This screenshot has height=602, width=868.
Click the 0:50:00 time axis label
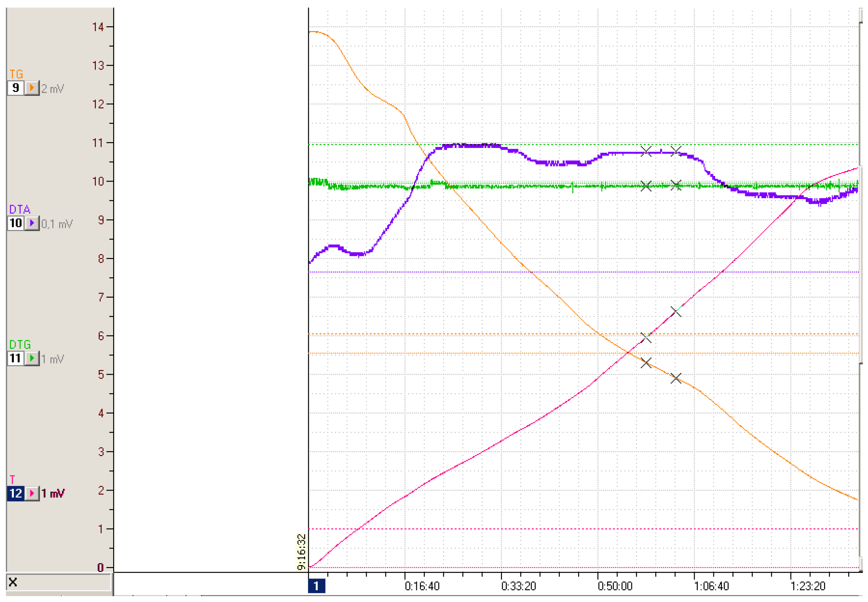point(615,586)
